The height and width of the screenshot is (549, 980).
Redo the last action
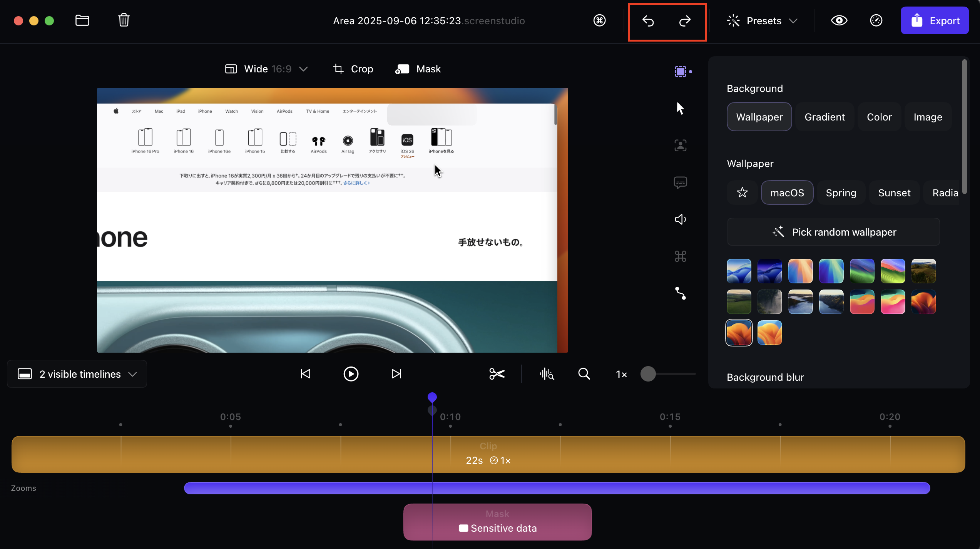tap(685, 21)
